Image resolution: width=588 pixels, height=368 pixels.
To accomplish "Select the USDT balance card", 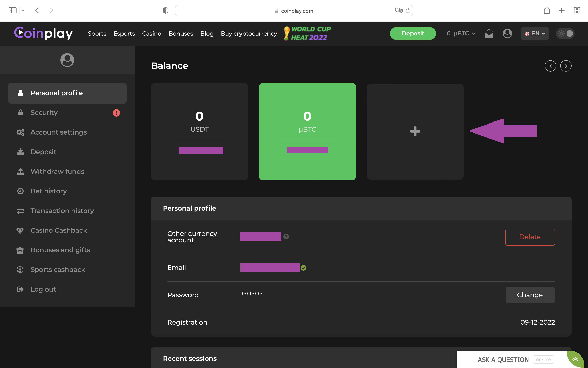I will tap(199, 132).
